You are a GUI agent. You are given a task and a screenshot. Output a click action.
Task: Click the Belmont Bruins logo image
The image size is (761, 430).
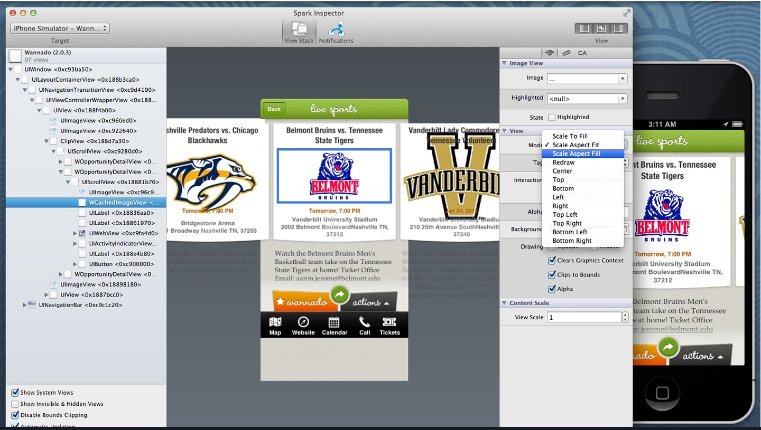(x=334, y=175)
